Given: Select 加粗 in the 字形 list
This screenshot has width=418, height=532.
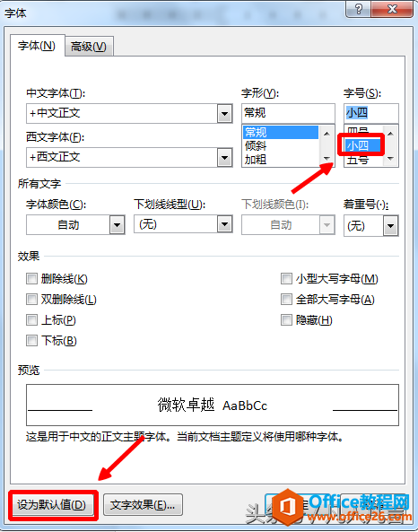Looking at the screenshot, I should coord(256,160).
